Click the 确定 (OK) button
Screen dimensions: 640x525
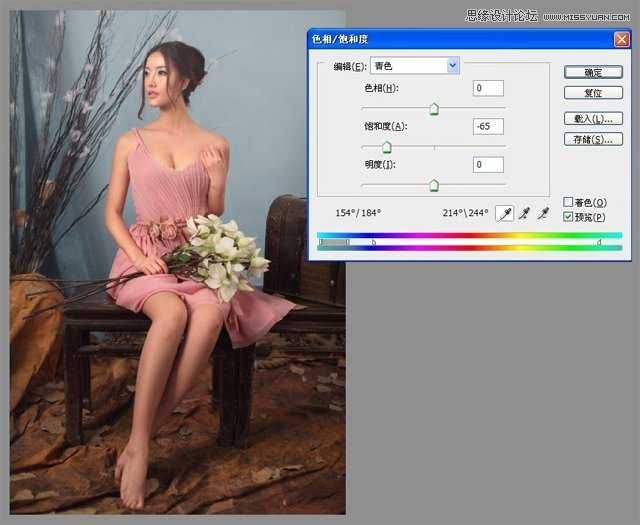tap(593, 72)
